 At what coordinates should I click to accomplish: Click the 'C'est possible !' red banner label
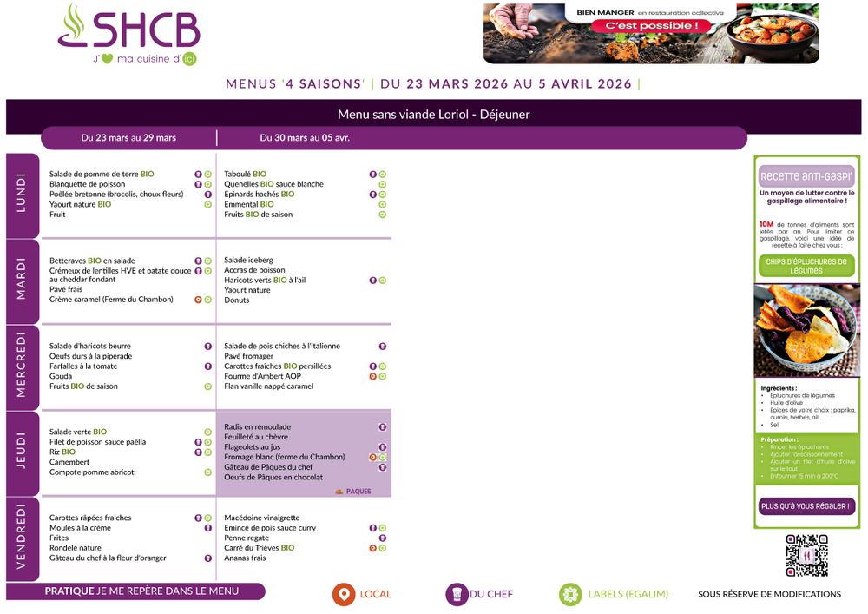639,26
